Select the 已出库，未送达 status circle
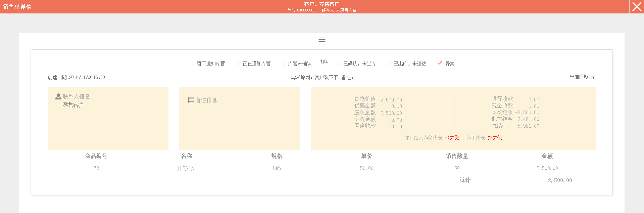This screenshot has height=213, width=644. click(x=389, y=63)
